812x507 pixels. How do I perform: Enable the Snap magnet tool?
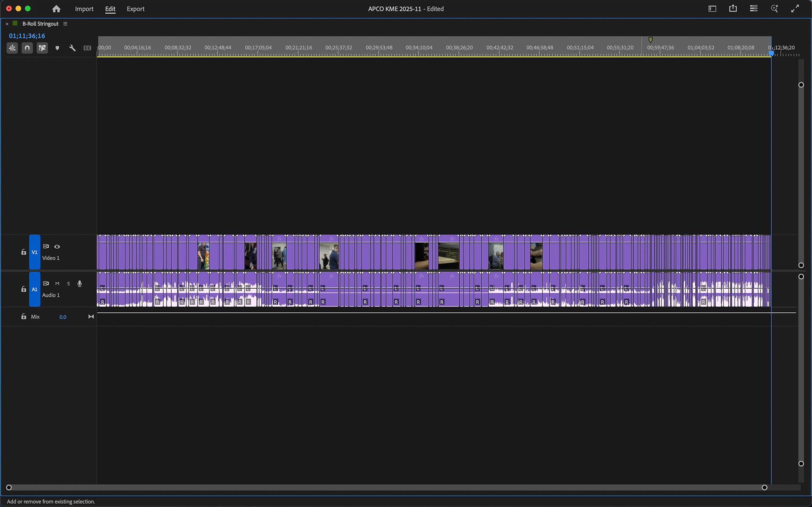click(x=27, y=48)
